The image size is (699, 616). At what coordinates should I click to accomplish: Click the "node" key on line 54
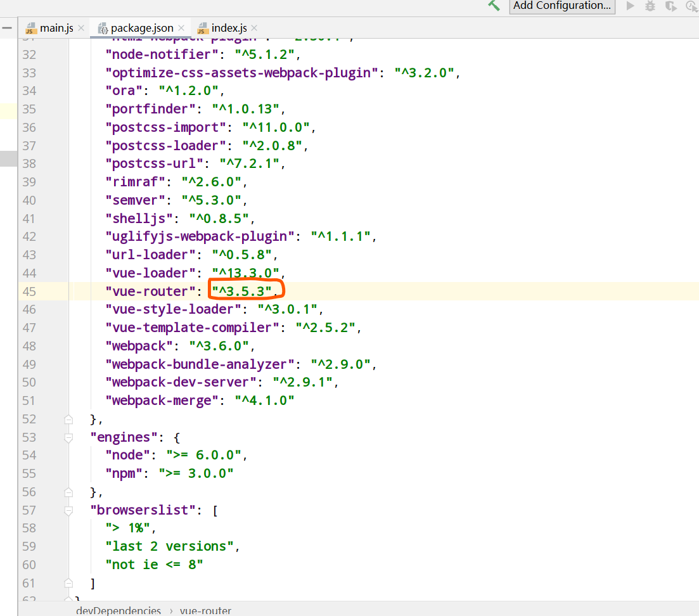point(127,455)
